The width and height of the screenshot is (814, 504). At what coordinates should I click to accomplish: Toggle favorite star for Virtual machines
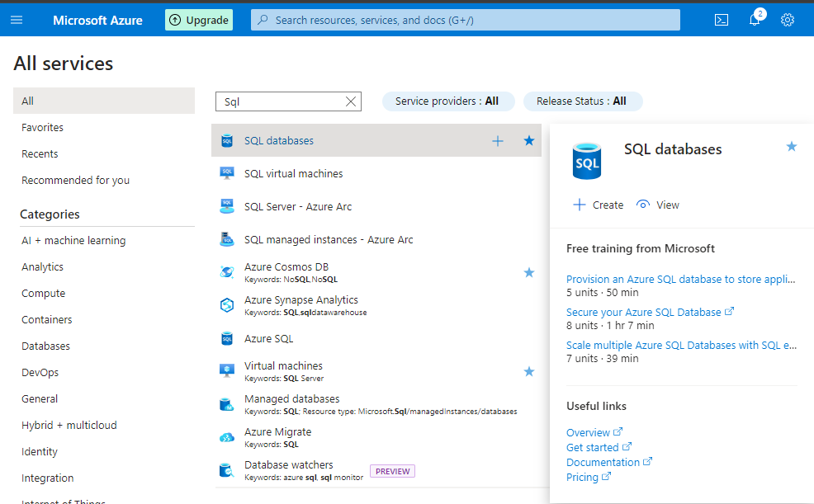529,372
